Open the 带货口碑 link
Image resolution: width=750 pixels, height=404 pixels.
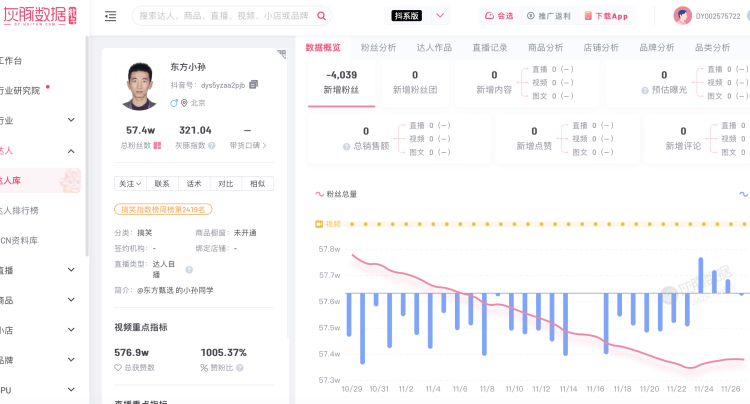(x=248, y=145)
